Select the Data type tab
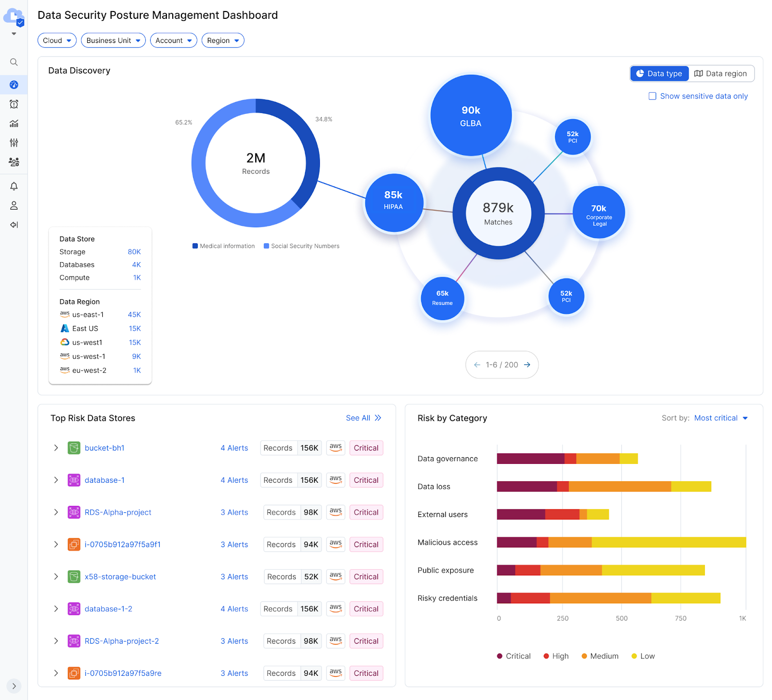Screen dimensions: 772x700 [x=659, y=73]
